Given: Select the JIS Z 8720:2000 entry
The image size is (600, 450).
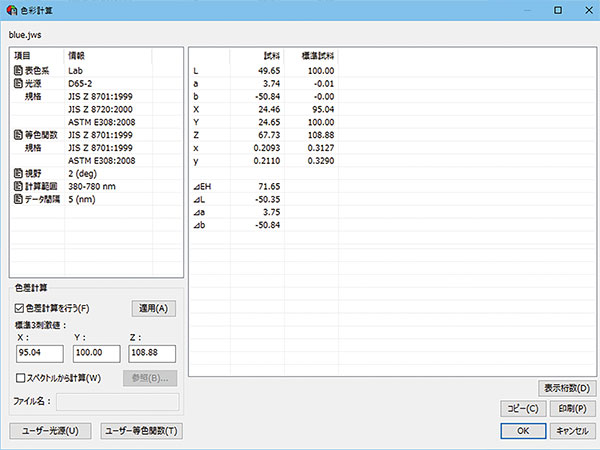Looking at the screenshot, I should point(100,109).
